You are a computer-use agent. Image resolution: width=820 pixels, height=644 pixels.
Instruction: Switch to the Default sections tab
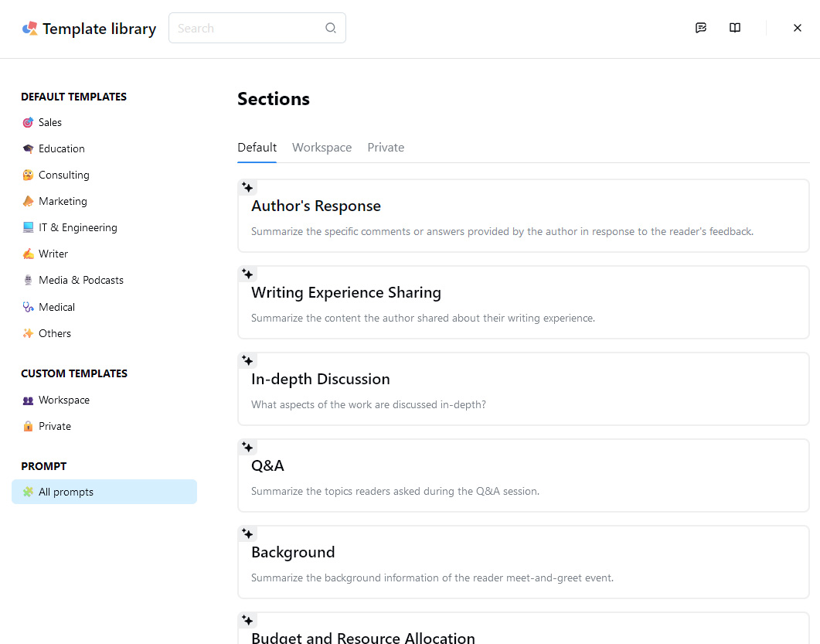257,148
